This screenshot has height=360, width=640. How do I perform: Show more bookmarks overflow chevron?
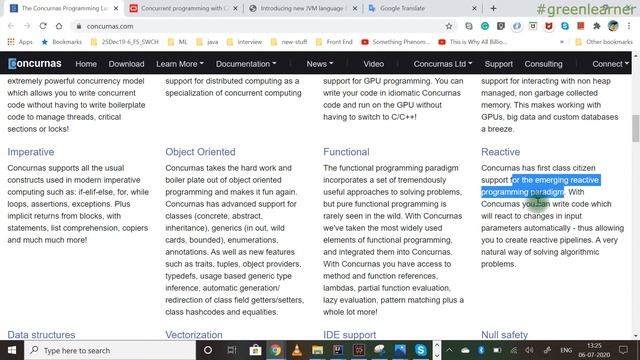click(562, 42)
